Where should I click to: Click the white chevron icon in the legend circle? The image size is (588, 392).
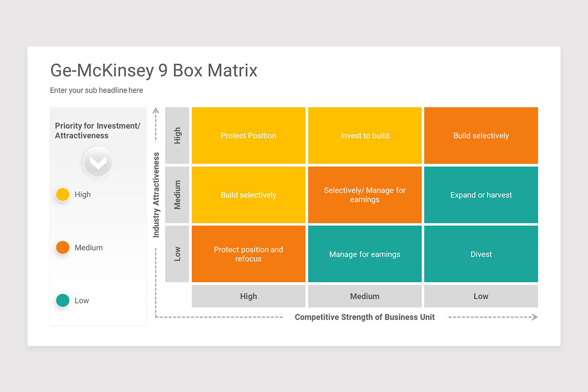98,162
